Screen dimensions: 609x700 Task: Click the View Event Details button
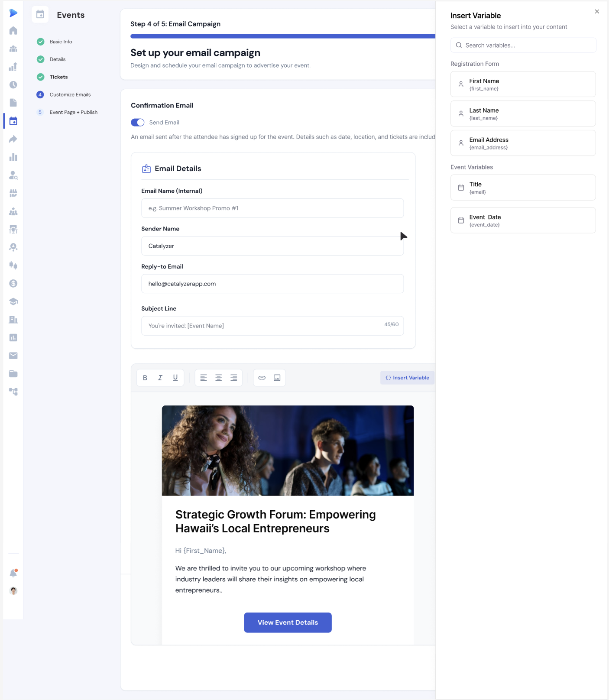click(288, 622)
